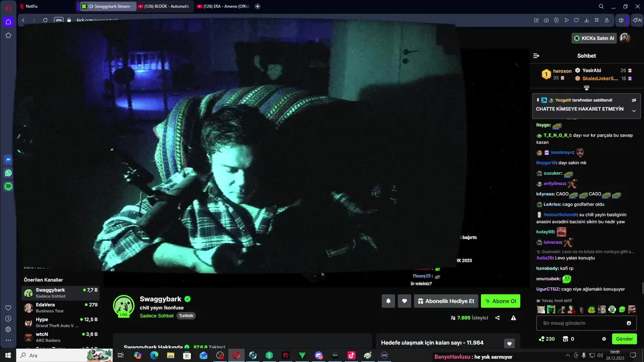Click the Turkish language tag
Viewport: 644px width, 362px height.
coord(186,316)
